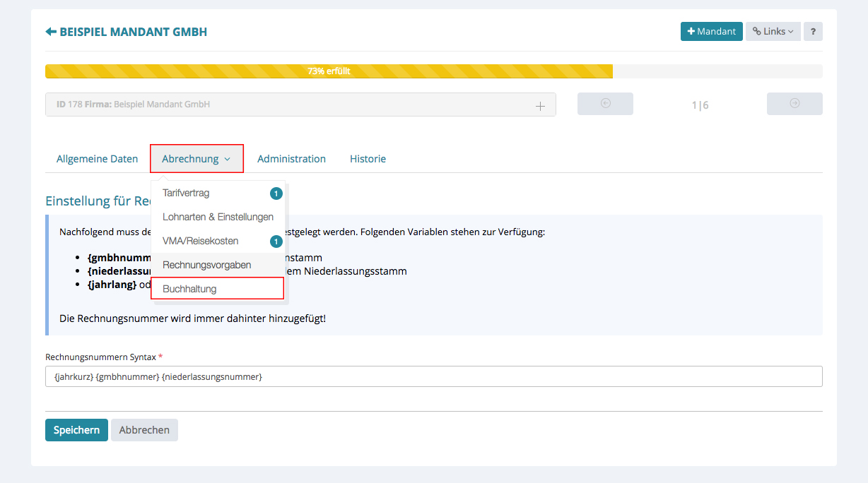The image size is (868, 483).
Task: Click the VMA/Reisekosten notification badge
Action: 276,241
